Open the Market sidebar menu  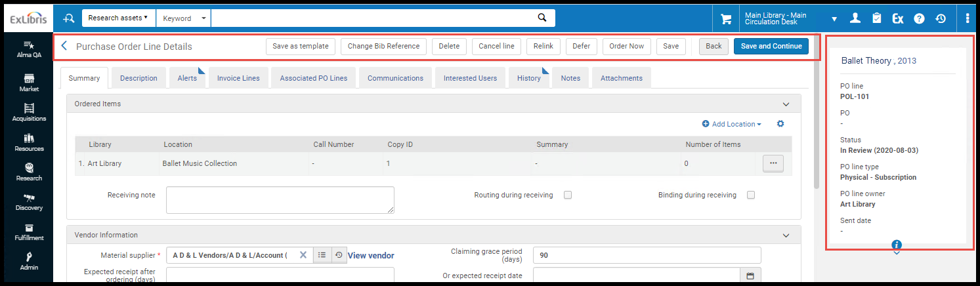pyautogui.click(x=29, y=83)
